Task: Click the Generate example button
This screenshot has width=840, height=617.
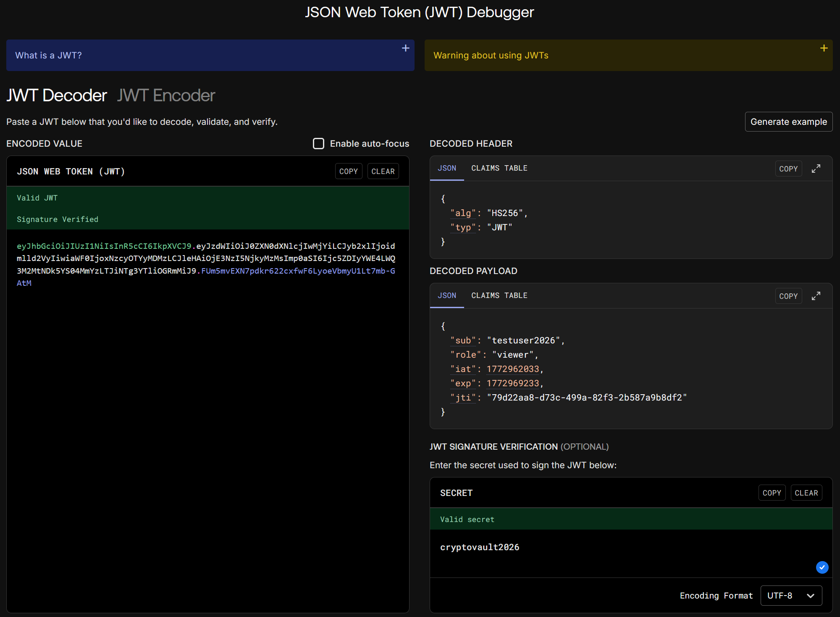Action: (x=788, y=122)
